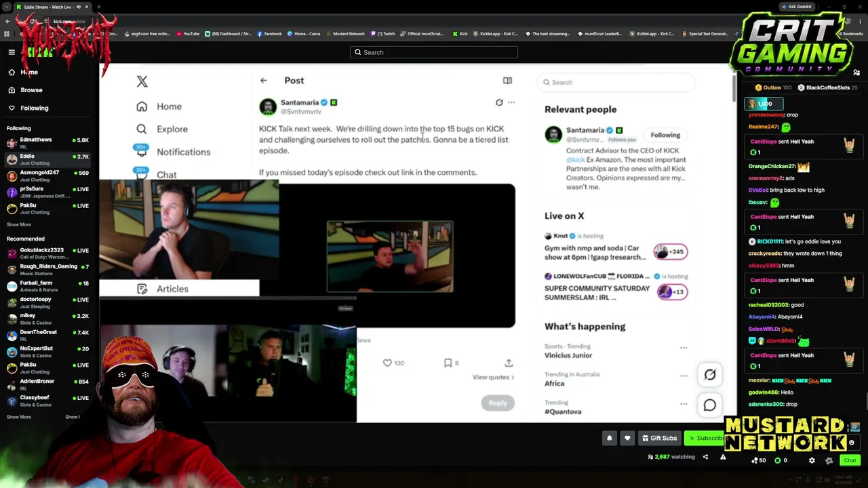Open the Kicks balance showing 0
This screenshot has height=488, width=868.
pos(781,461)
